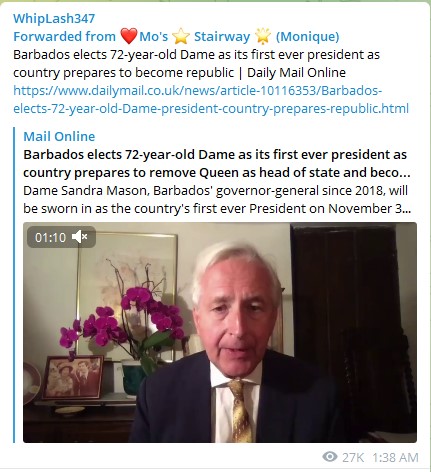This screenshot has height=472, width=431.
Task: Click the Dame Sandra Mason preview description
Action: coord(217,199)
